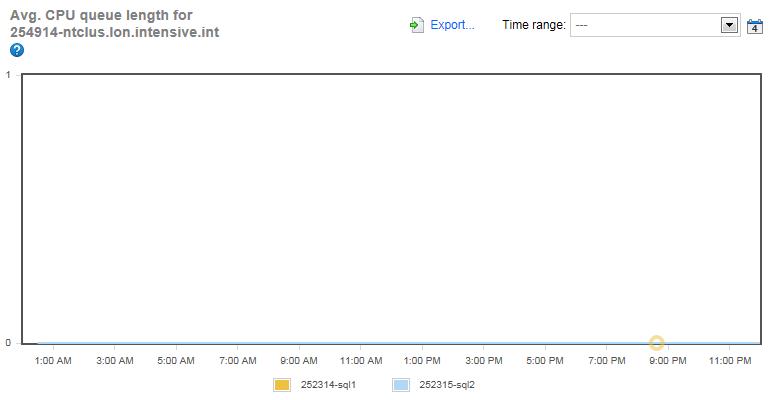Click the 5:00 PM axis tick label
The height and width of the screenshot is (400, 770).
pos(545,360)
